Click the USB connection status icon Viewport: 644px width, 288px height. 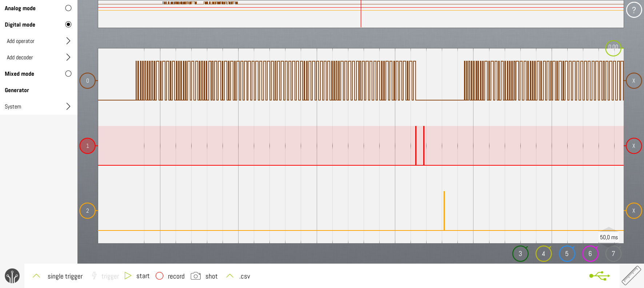(599, 276)
